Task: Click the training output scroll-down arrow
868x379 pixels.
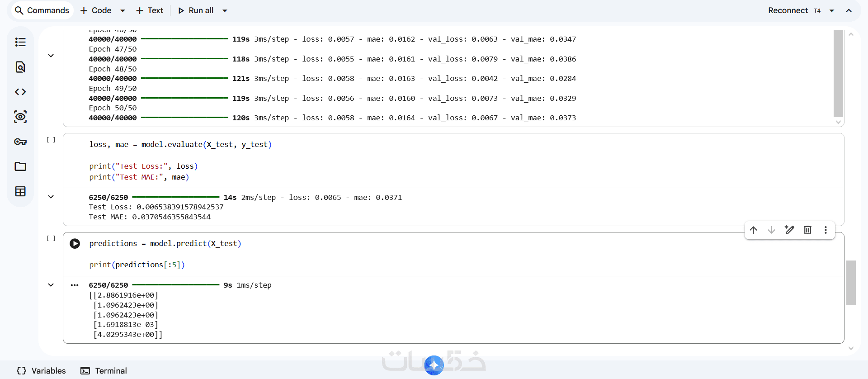Action: 838,122
